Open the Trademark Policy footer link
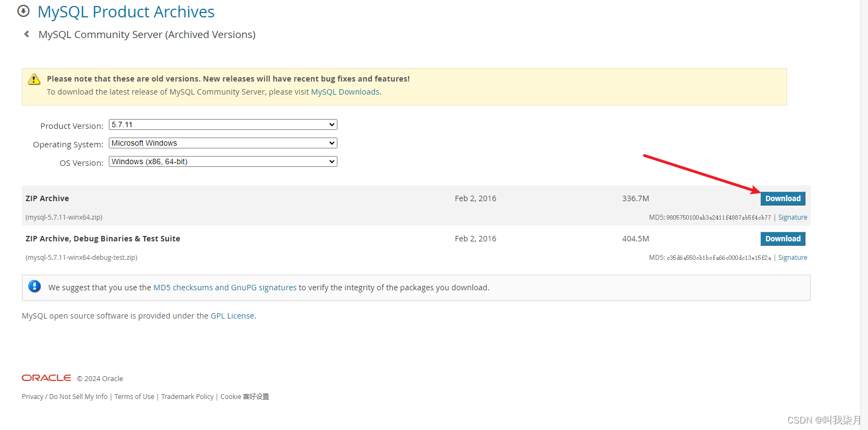Image resolution: width=868 pixels, height=430 pixels. (187, 397)
